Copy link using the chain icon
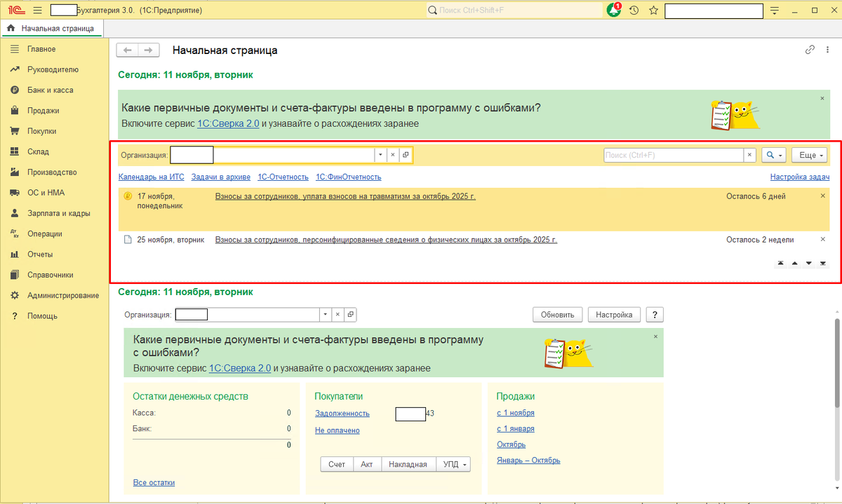This screenshot has height=504, width=842. pos(810,50)
